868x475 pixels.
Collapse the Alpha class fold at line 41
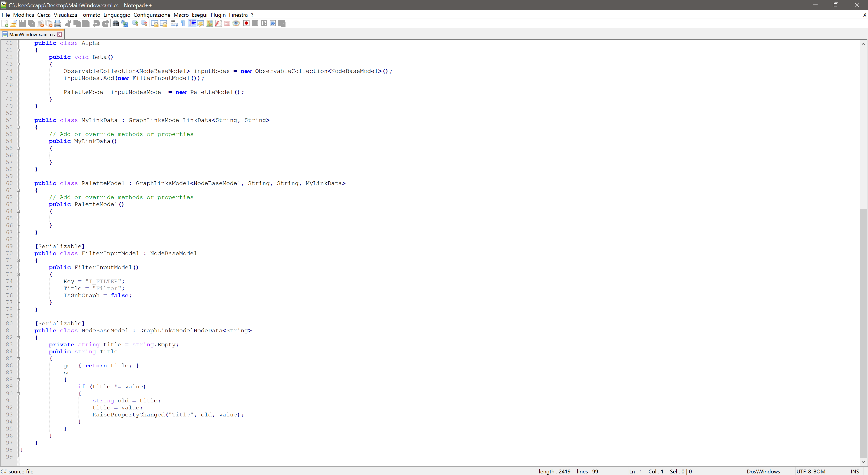(19, 50)
